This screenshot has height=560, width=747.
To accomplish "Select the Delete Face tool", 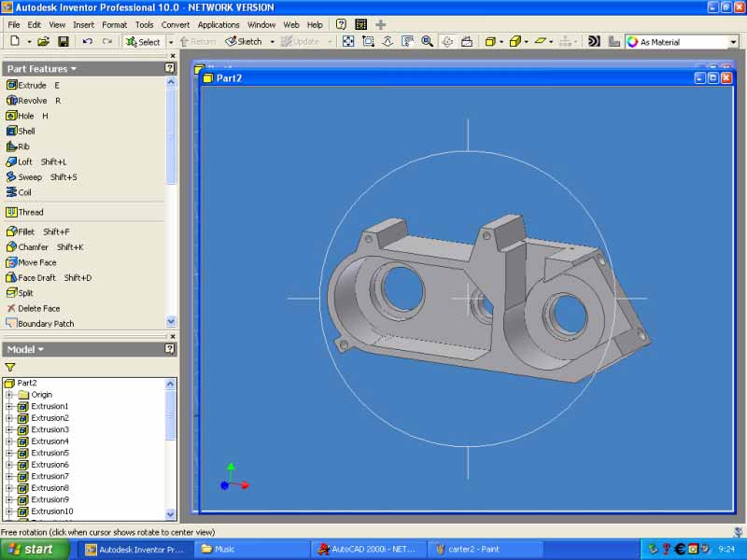I will pos(34,308).
